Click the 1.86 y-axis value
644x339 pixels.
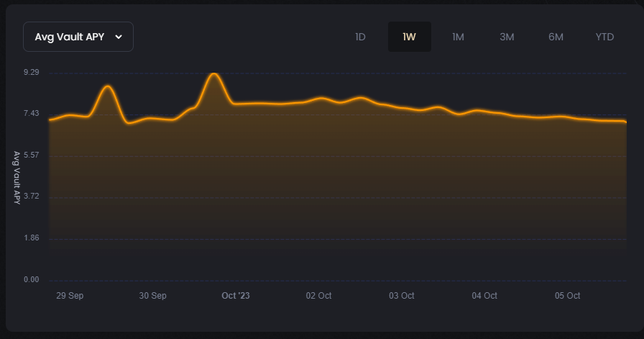point(31,238)
